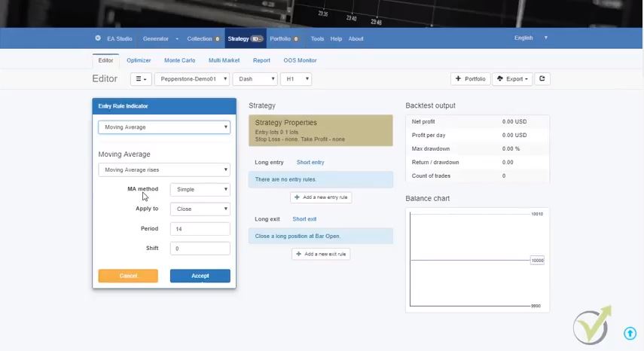Image resolution: width=644 pixels, height=351 pixels.
Task: Open the Apply to Close dropdown
Action: pyautogui.click(x=200, y=209)
